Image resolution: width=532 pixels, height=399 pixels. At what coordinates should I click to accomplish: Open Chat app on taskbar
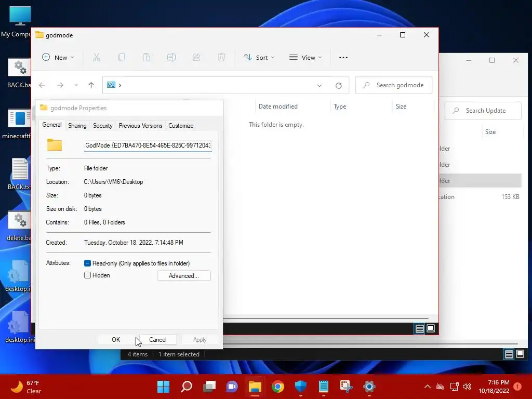(x=232, y=387)
